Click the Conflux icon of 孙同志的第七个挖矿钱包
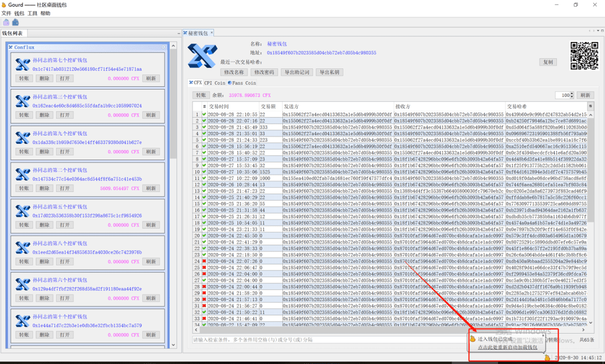The image size is (605, 364). pyautogui.click(x=23, y=64)
